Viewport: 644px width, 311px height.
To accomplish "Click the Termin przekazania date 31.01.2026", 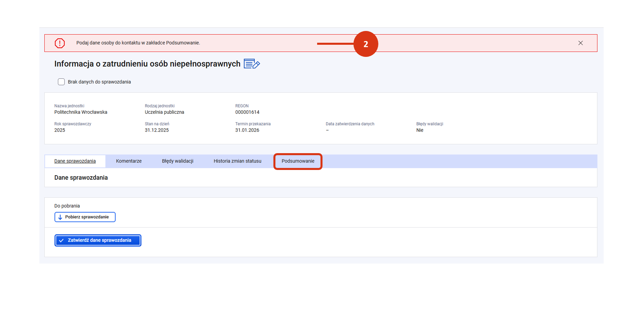I will tap(247, 130).
